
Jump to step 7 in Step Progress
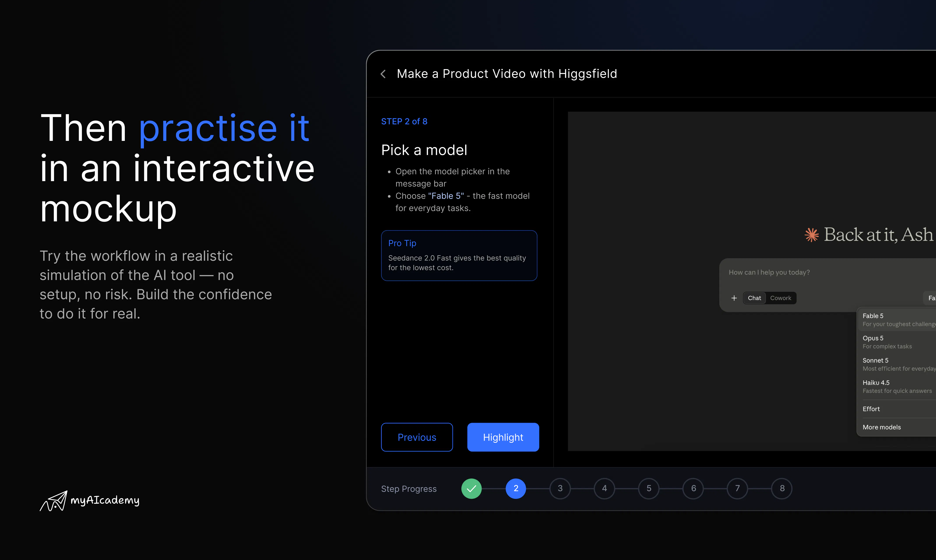pos(737,489)
